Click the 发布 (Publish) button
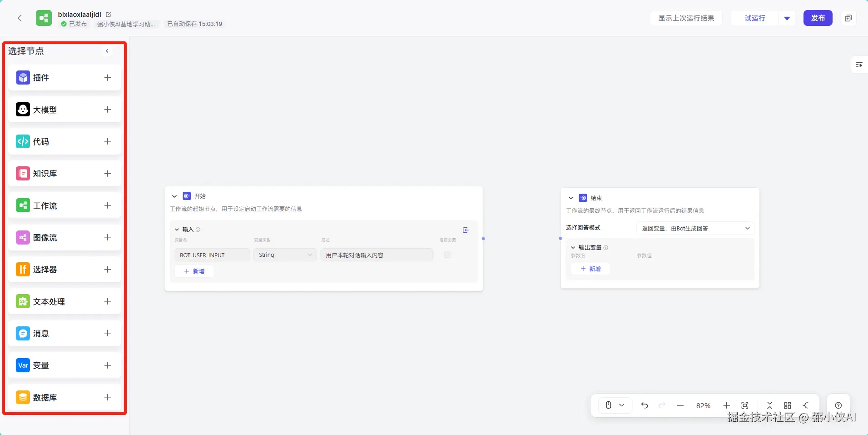The height and width of the screenshot is (435, 868). tap(818, 18)
